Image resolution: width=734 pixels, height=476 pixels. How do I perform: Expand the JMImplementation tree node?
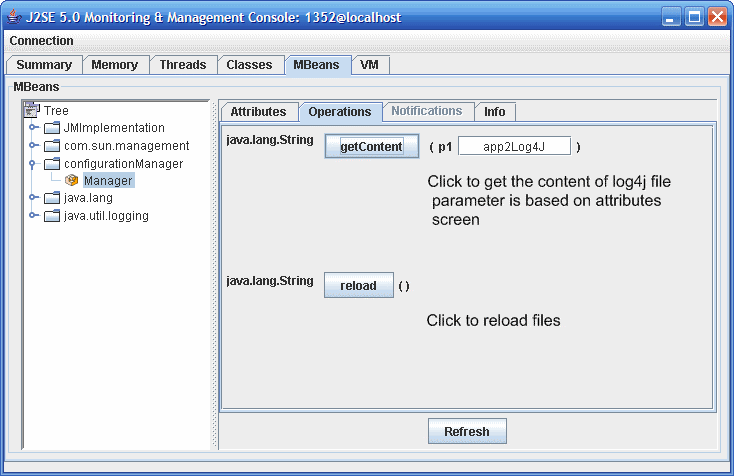33,128
